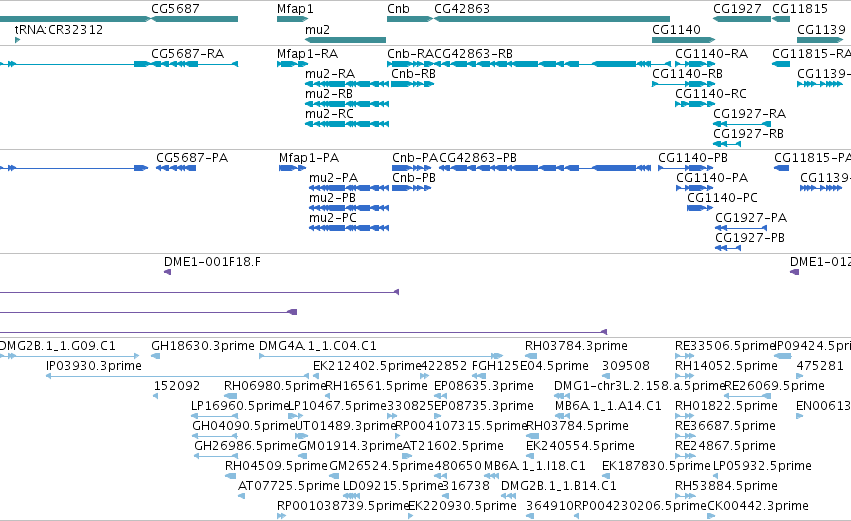Viewport: 851px width, 521px height.
Task: Select the RH53884.5prime EST label
Action: tap(726, 487)
